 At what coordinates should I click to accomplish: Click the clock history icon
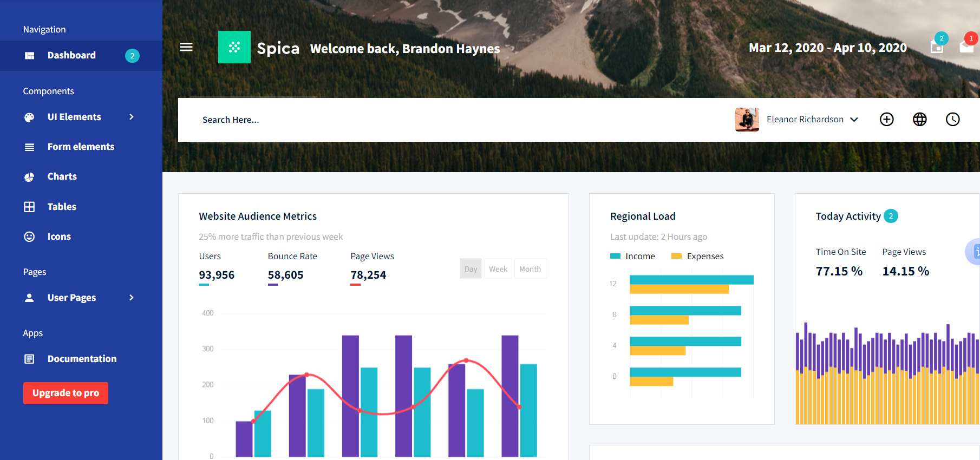click(952, 120)
